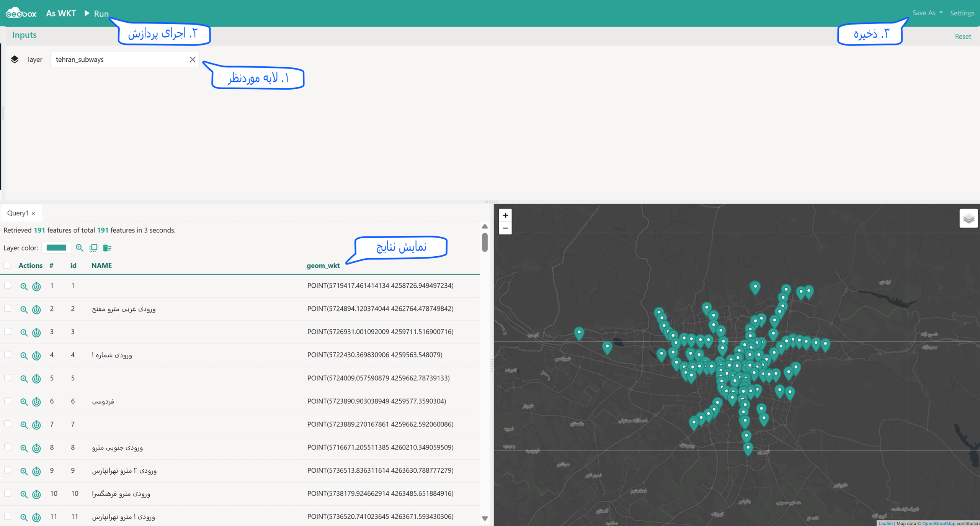
Task: Check the checkbox for row 5
Action: pos(8,377)
